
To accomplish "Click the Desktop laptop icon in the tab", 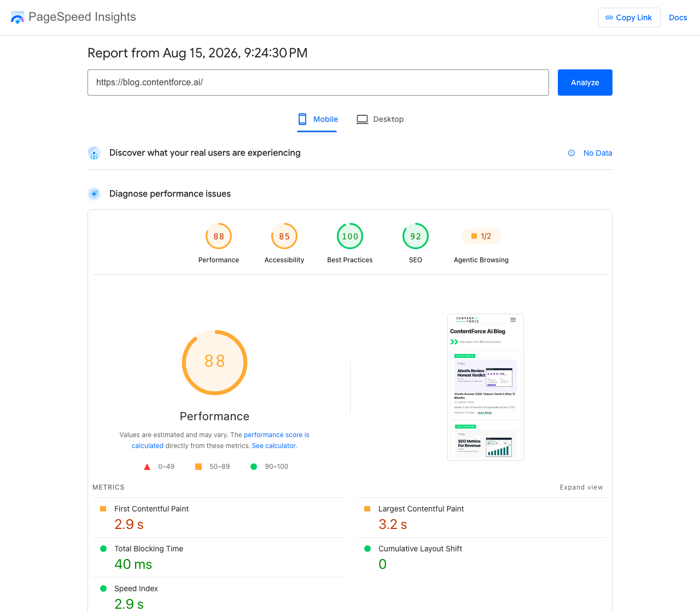I will click(x=362, y=119).
